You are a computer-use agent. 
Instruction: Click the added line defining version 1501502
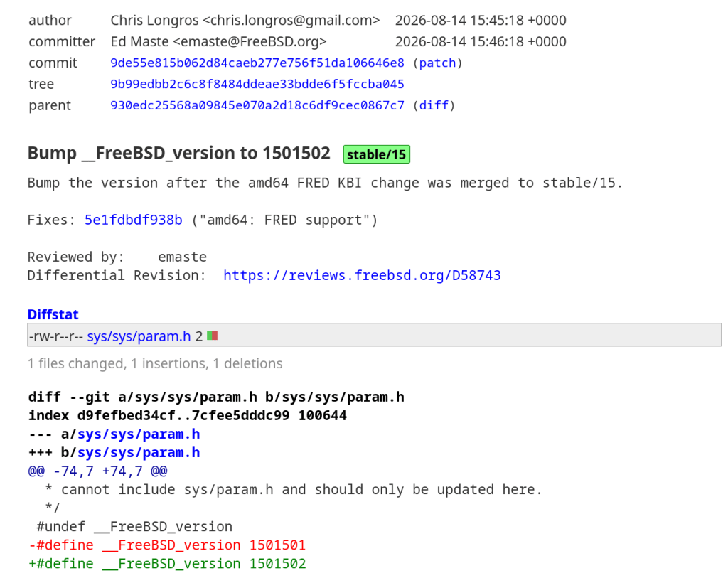tap(167, 564)
